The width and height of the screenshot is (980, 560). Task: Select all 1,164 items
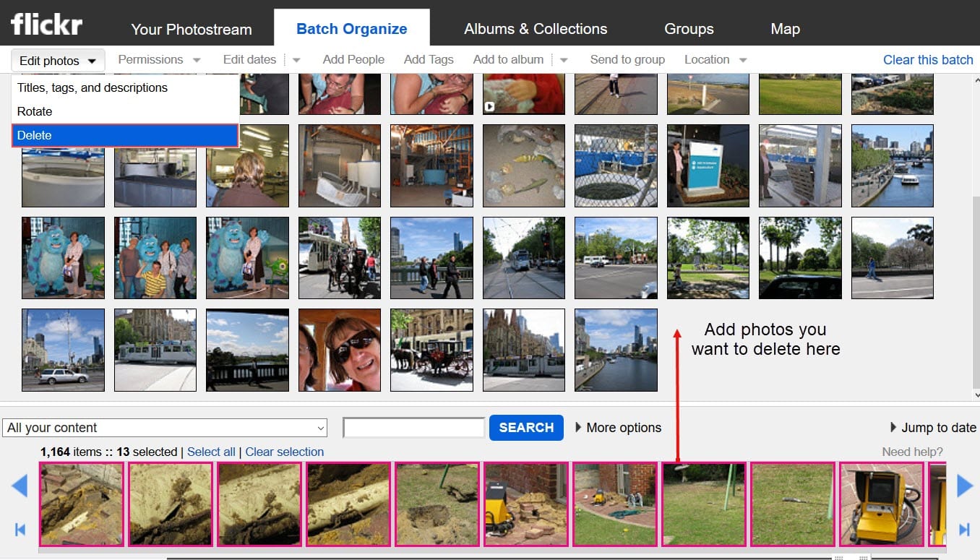tap(211, 452)
